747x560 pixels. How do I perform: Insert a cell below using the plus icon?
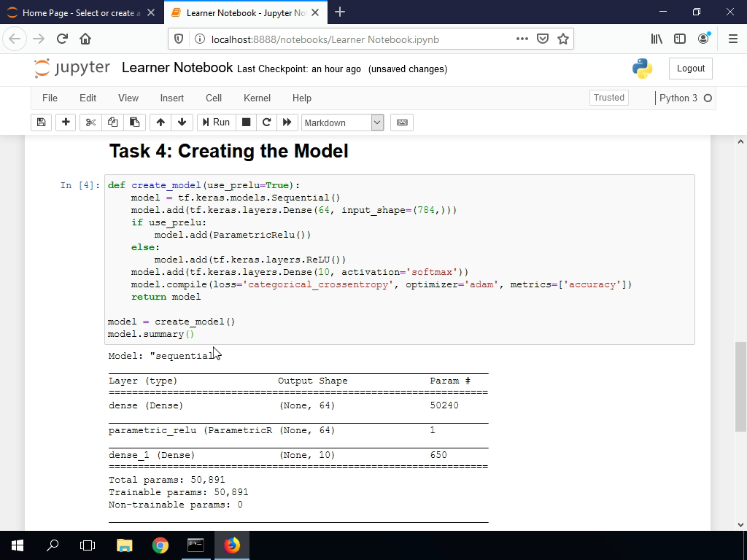66,122
